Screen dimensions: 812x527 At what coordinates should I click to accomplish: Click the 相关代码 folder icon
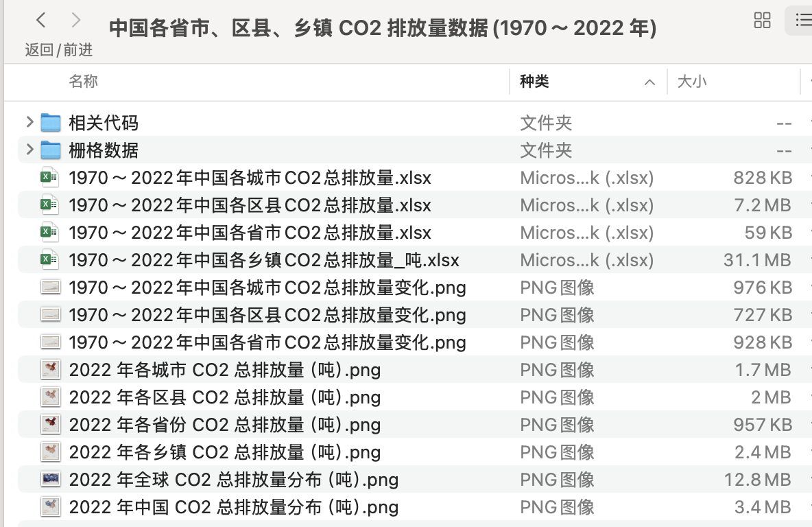click(51, 123)
